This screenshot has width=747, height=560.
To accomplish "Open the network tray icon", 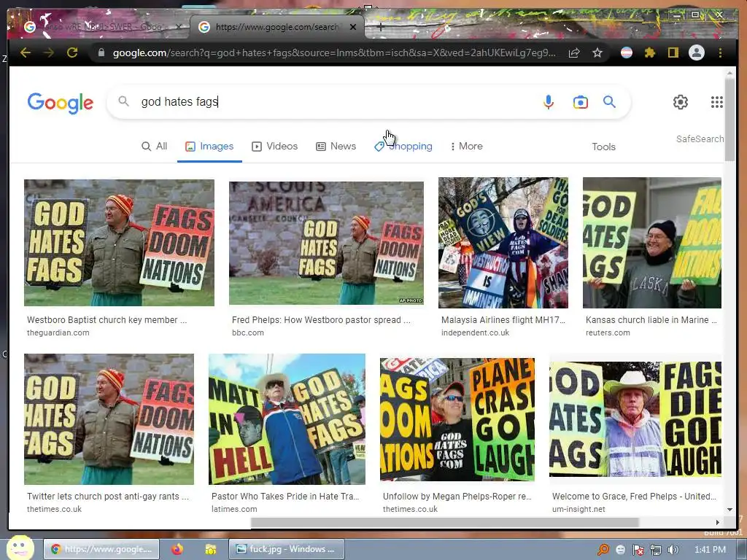I will [656, 550].
